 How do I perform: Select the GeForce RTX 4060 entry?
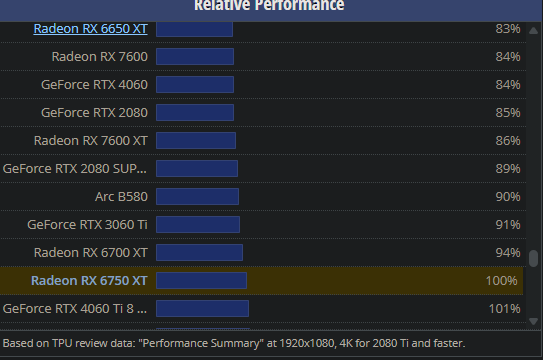click(x=94, y=84)
